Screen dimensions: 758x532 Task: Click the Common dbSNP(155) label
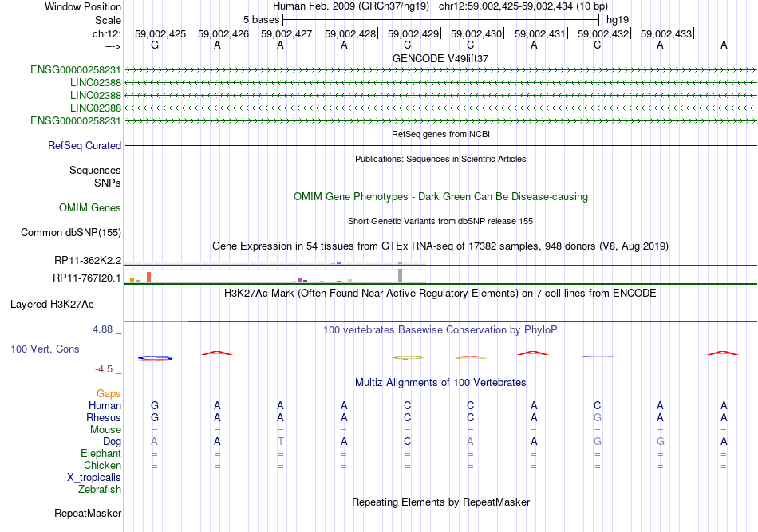click(71, 232)
